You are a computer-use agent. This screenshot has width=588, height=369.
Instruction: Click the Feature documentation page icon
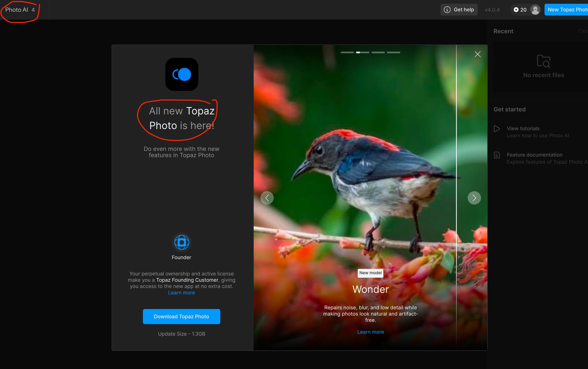497,155
